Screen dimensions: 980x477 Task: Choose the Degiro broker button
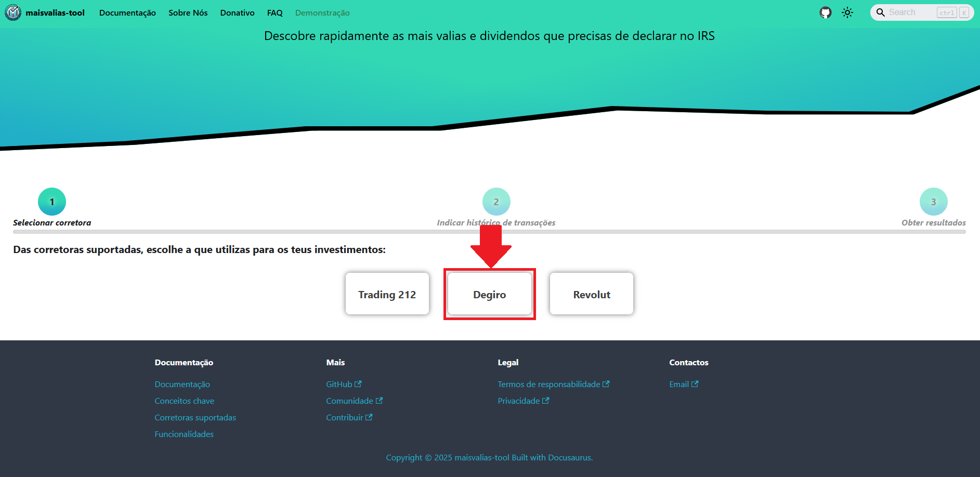tap(490, 294)
